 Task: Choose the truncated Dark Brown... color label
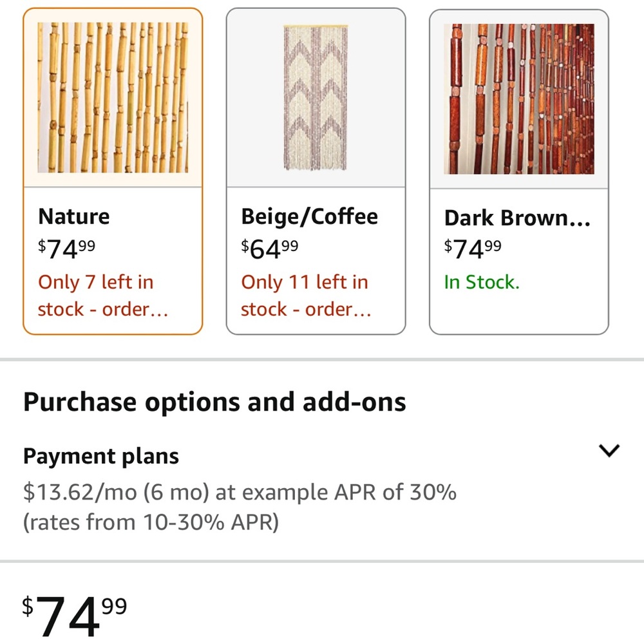point(517,218)
